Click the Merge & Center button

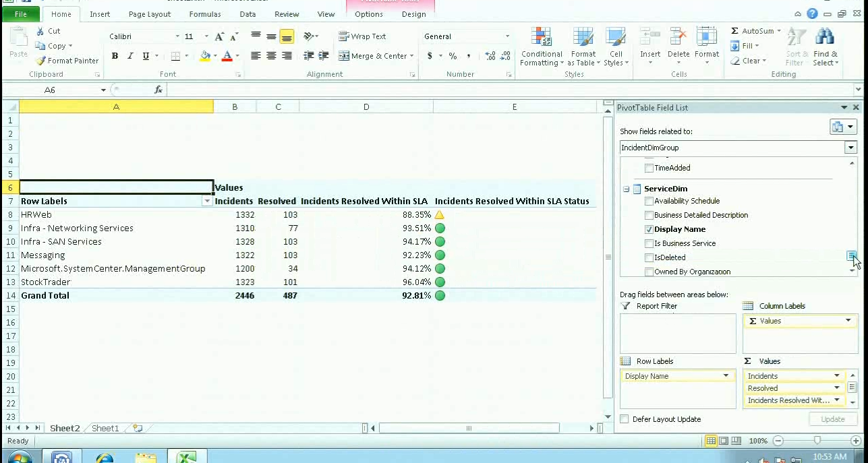(x=376, y=56)
